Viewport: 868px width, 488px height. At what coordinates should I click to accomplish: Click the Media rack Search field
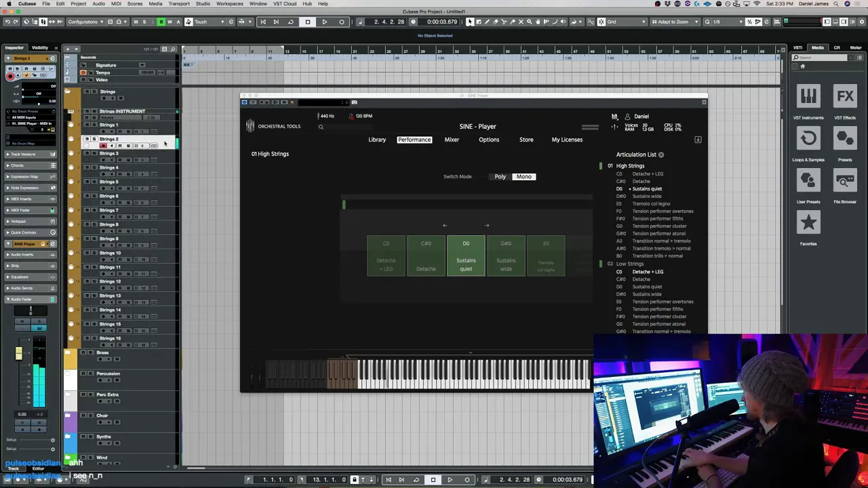pyautogui.click(x=819, y=58)
